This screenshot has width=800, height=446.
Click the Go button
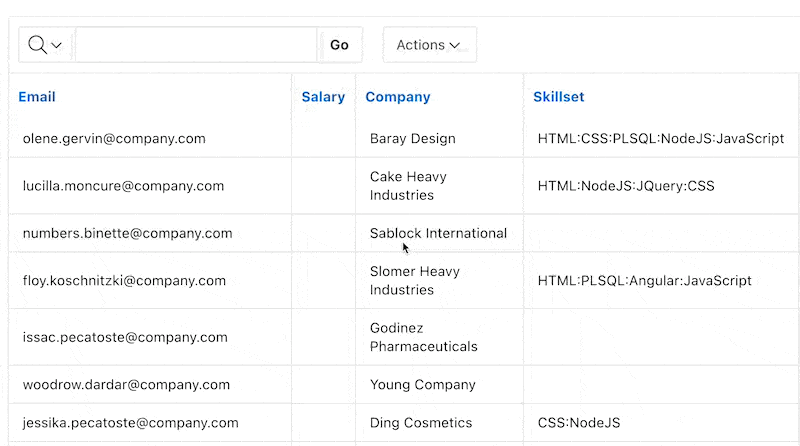pos(339,45)
